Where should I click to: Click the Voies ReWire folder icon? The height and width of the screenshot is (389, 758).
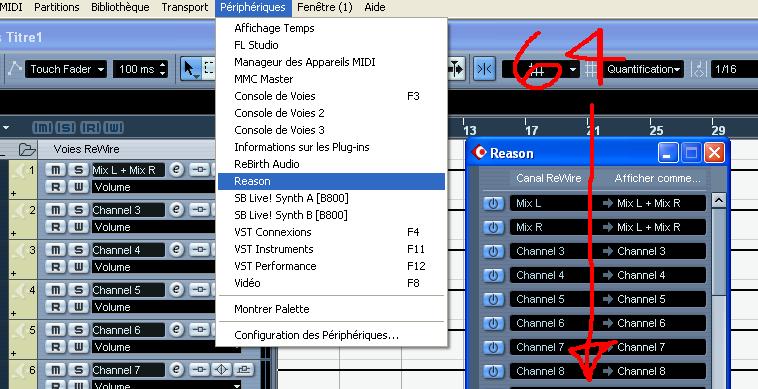point(27,149)
